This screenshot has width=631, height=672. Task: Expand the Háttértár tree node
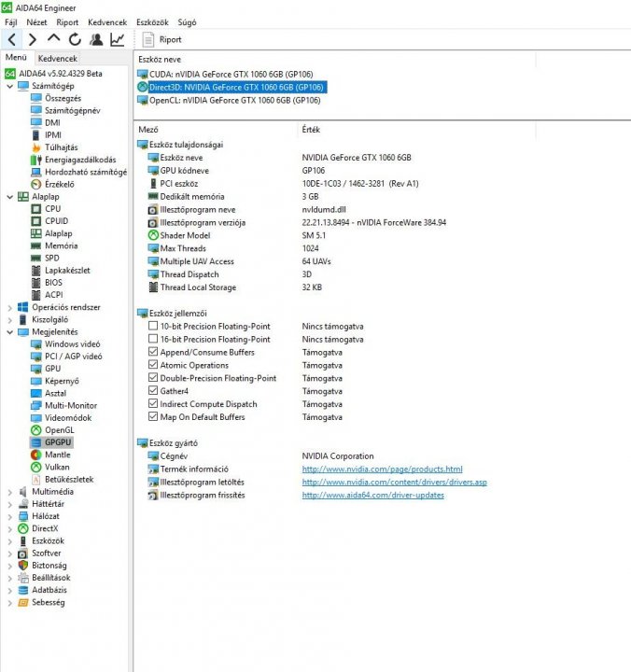click(10, 504)
